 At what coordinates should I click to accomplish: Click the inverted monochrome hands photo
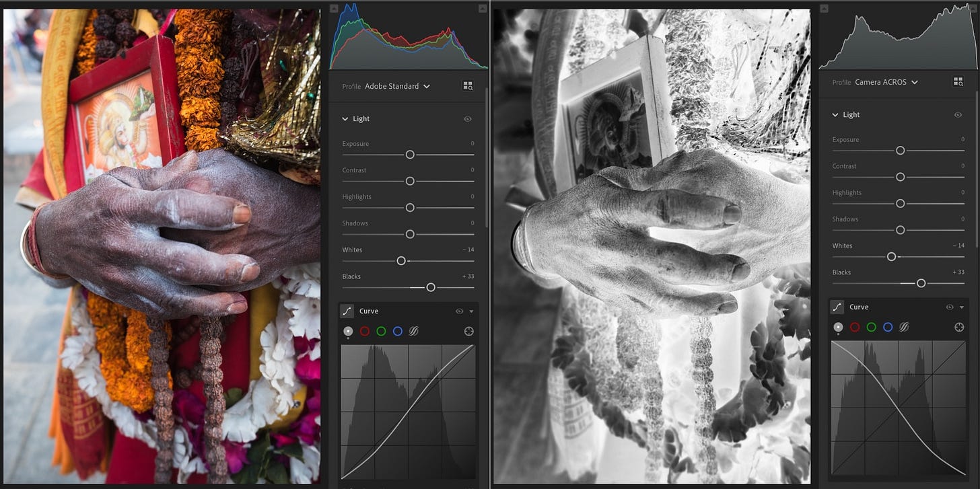pos(652,246)
